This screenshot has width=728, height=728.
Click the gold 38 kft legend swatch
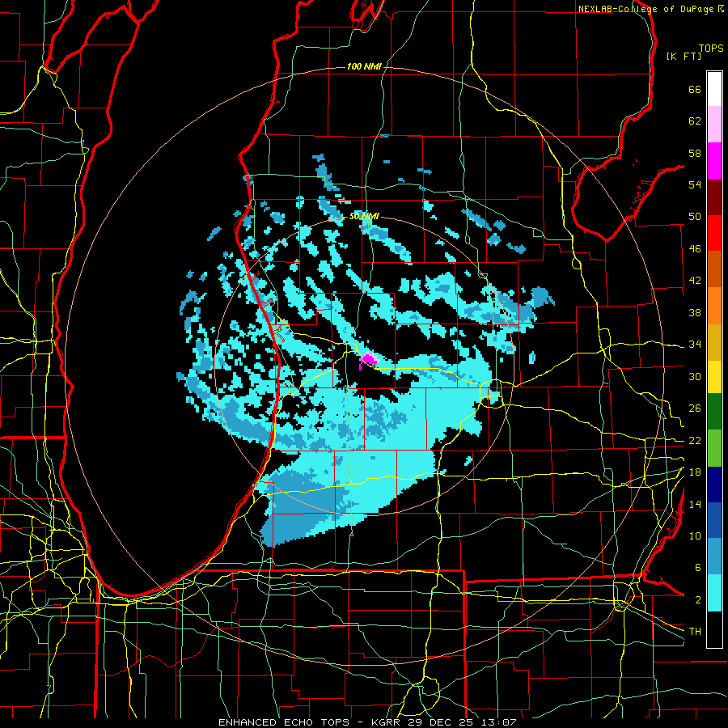click(x=714, y=341)
